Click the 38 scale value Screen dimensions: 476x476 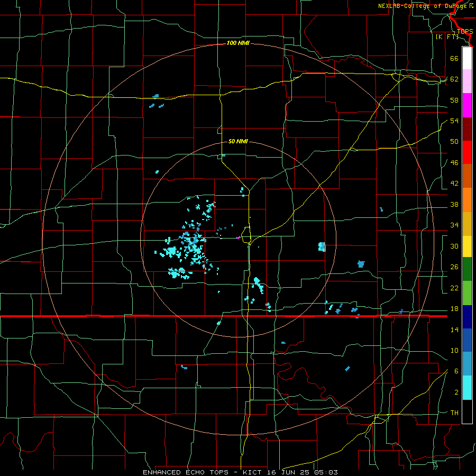pyautogui.click(x=454, y=205)
